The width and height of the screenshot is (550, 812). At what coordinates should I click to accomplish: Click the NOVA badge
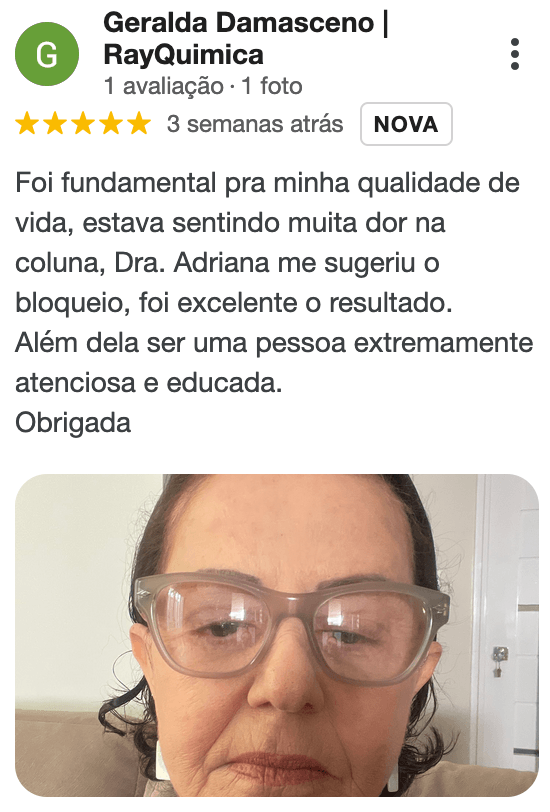tap(406, 124)
